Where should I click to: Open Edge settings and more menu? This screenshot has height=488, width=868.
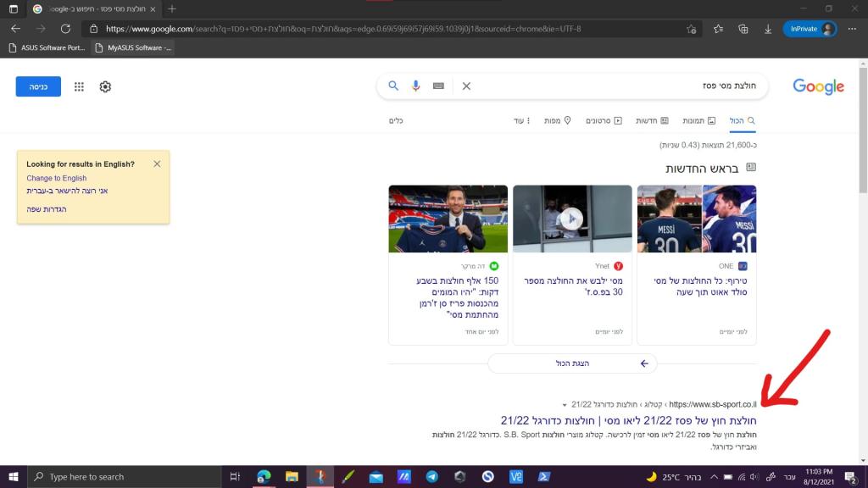(852, 29)
